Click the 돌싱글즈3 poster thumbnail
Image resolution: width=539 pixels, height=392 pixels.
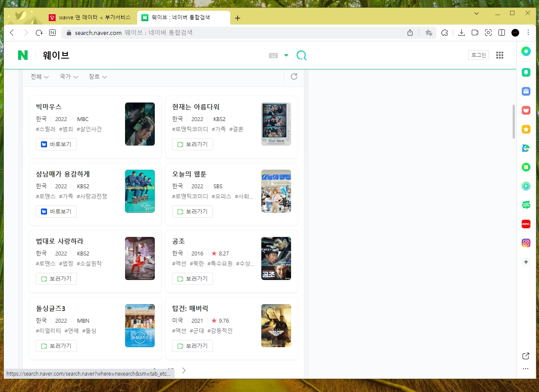(140, 326)
